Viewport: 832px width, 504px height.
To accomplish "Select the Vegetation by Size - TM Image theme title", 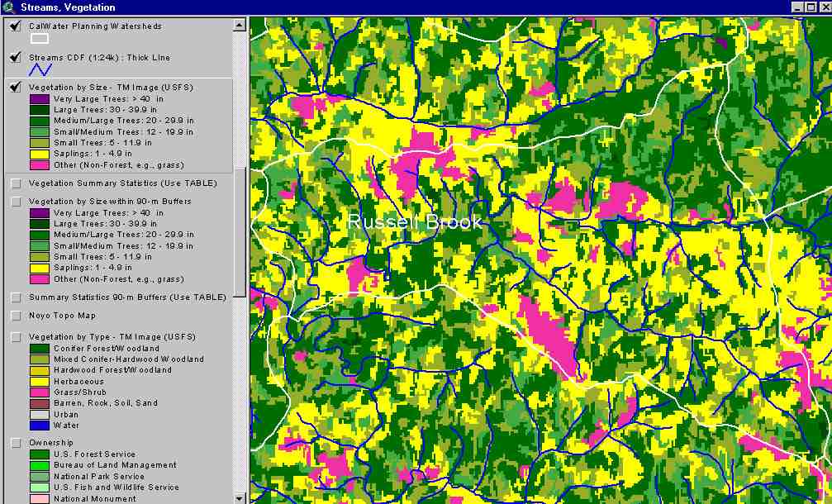I will pos(111,88).
